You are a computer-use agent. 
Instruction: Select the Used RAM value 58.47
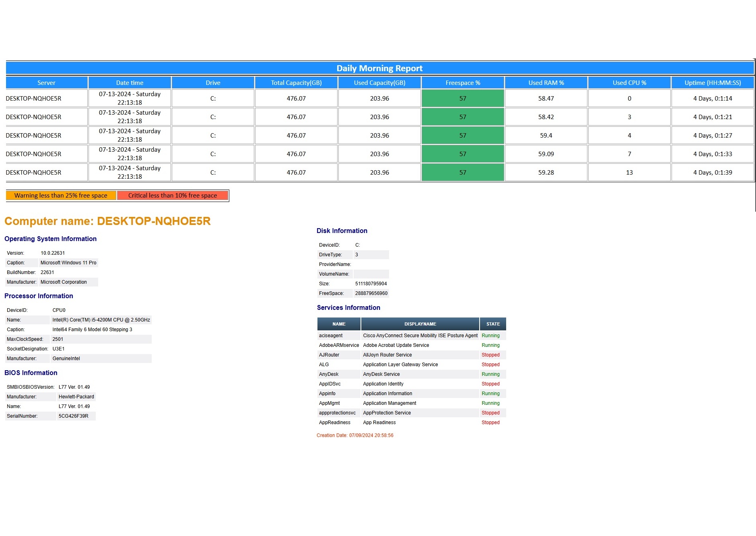coord(546,99)
